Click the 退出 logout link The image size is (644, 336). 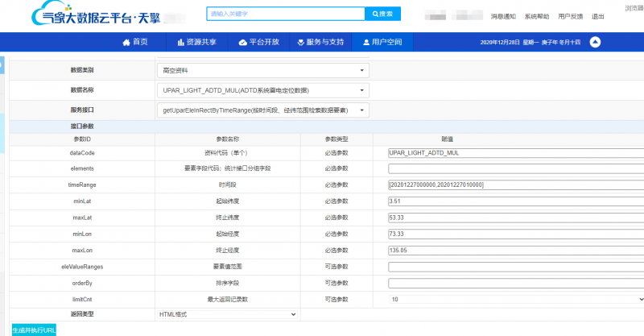598,16
